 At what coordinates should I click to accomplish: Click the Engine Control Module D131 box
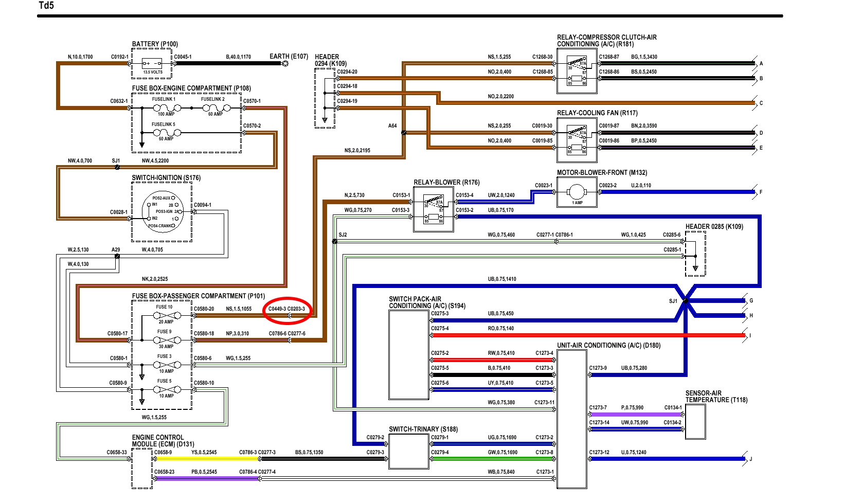click(x=141, y=468)
